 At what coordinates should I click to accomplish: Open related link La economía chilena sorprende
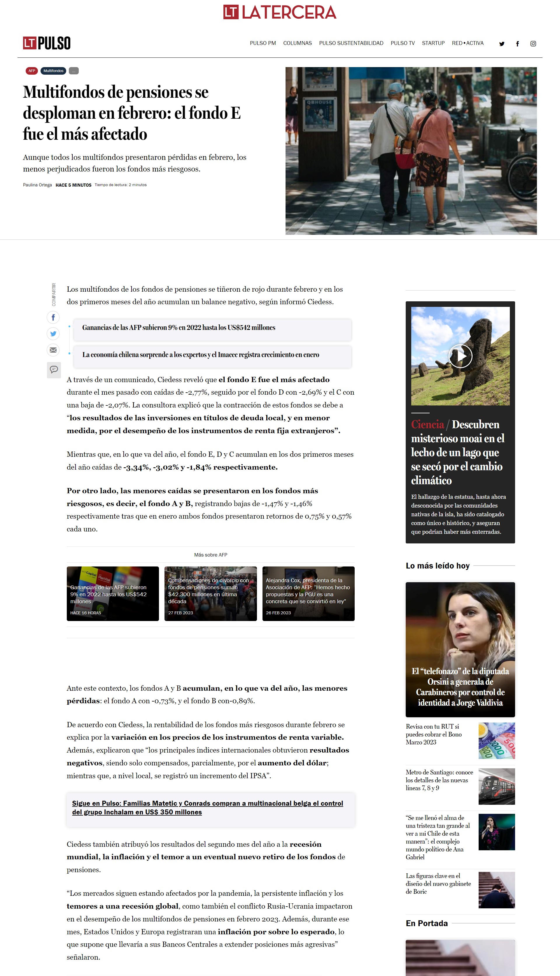(x=200, y=355)
